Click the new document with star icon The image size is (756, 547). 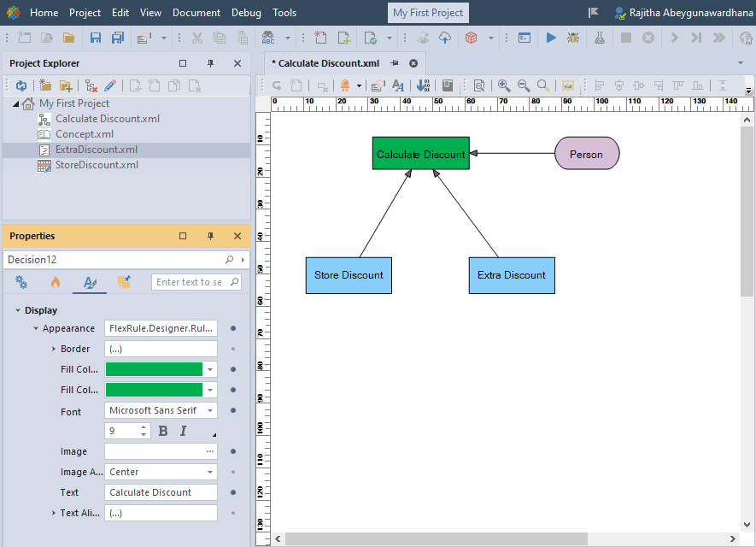320,38
